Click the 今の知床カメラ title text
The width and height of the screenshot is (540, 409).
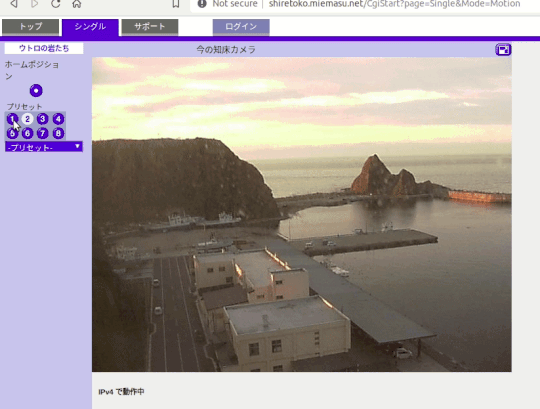[226, 50]
